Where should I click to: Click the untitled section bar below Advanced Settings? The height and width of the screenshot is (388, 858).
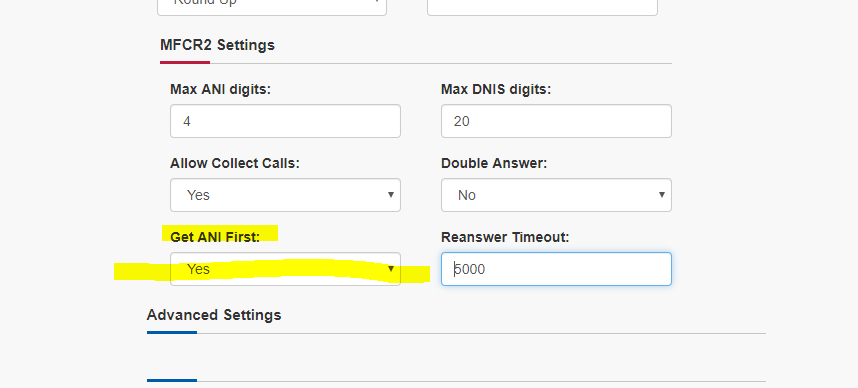(456, 380)
